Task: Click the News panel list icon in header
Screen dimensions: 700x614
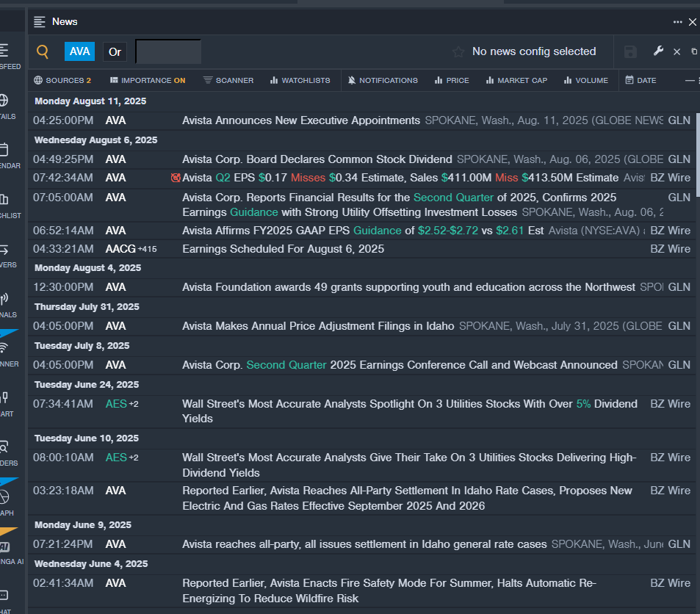Action: point(40,22)
